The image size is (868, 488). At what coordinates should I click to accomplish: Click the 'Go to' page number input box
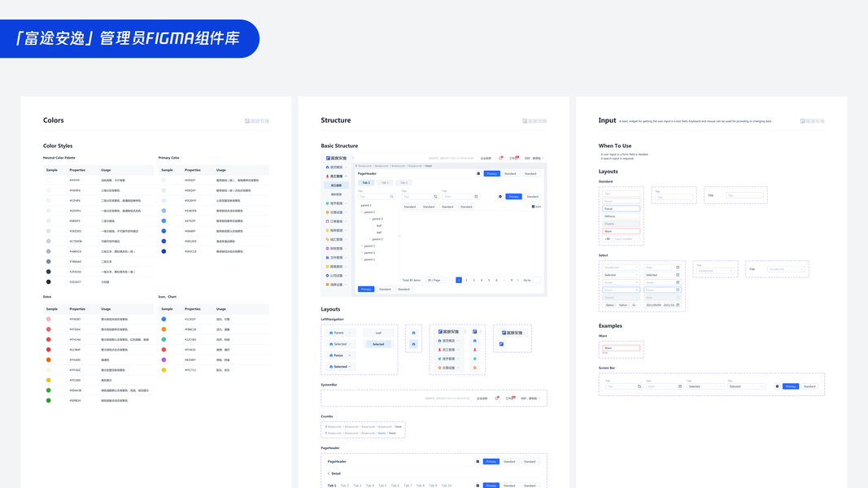[536, 280]
